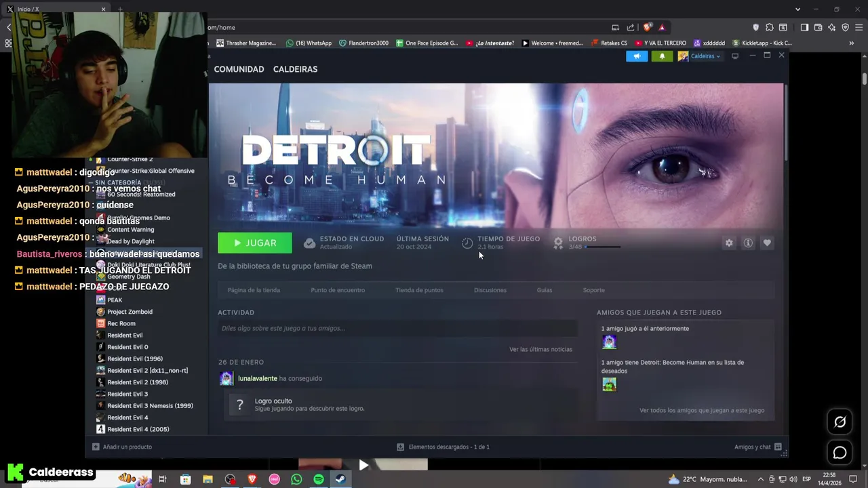Select Counter-Strike:Global Offensive in library
Image resolution: width=868 pixels, height=488 pixels.
click(x=151, y=171)
